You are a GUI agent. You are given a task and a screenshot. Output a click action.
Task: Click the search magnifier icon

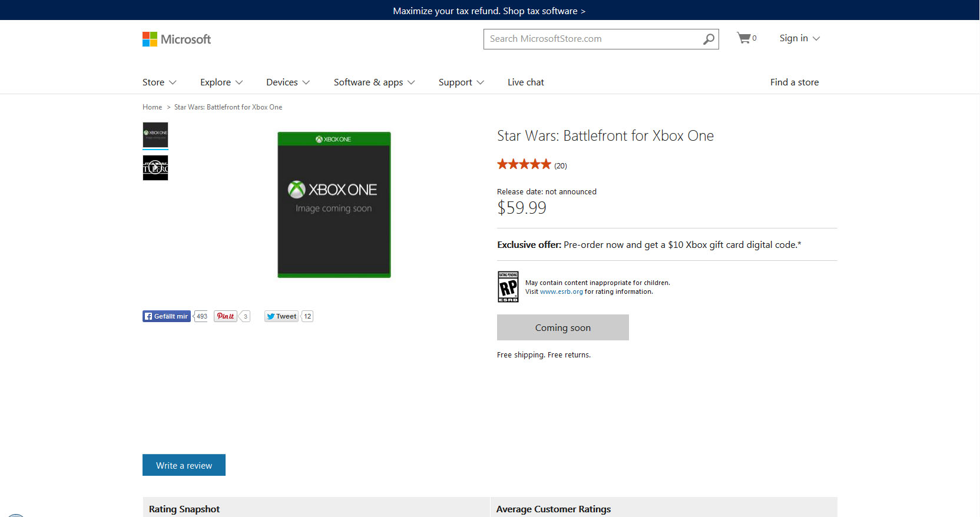click(x=708, y=39)
